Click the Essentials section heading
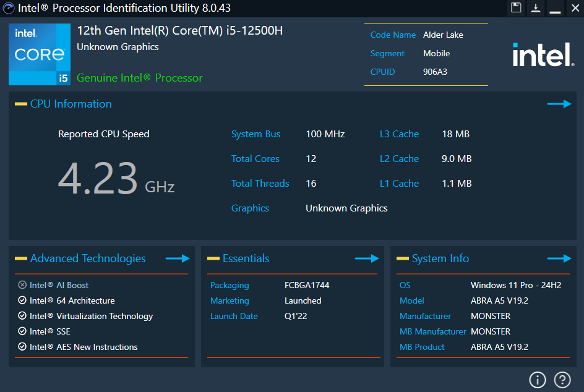This screenshot has width=584, height=392. pyautogui.click(x=246, y=258)
